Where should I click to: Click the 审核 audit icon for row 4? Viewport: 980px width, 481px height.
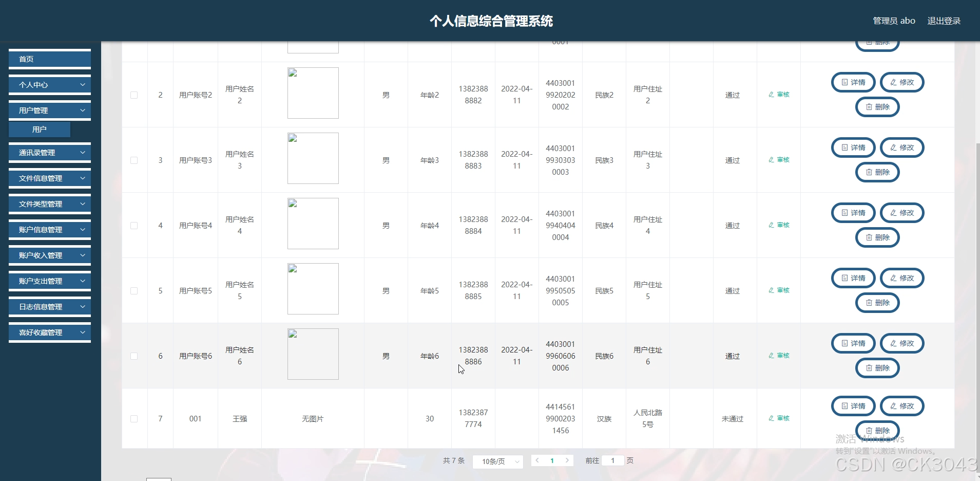pos(779,225)
